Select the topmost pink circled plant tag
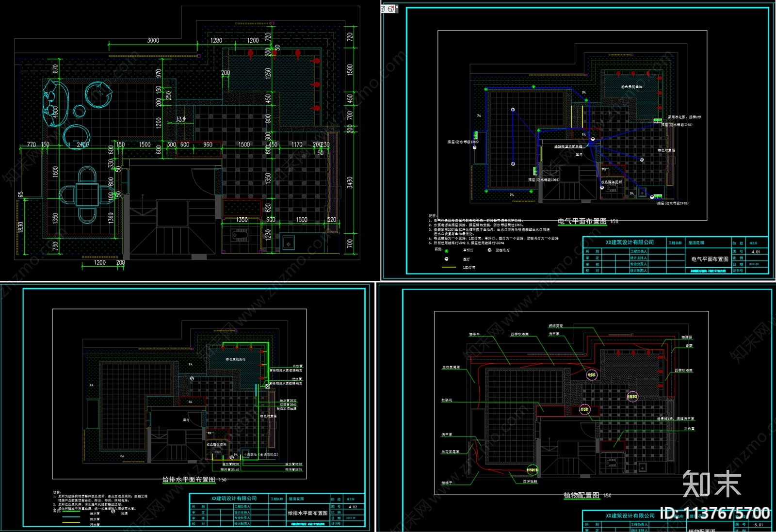Viewport: 776px width, 532px height. pyautogui.click(x=592, y=375)
